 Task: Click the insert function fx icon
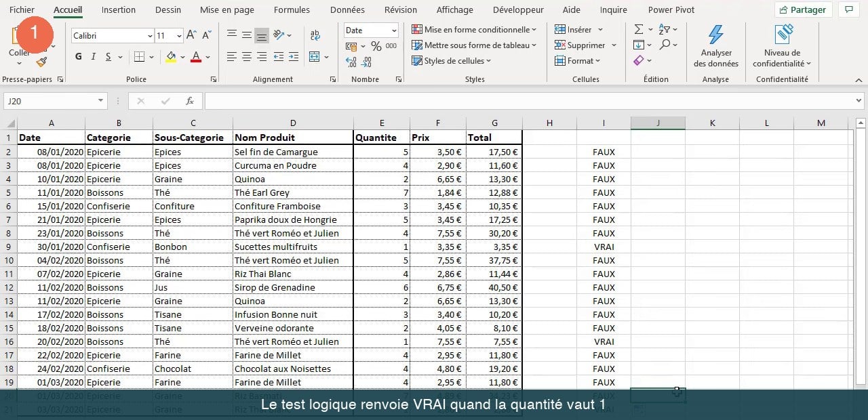click(x=190, y=101)
